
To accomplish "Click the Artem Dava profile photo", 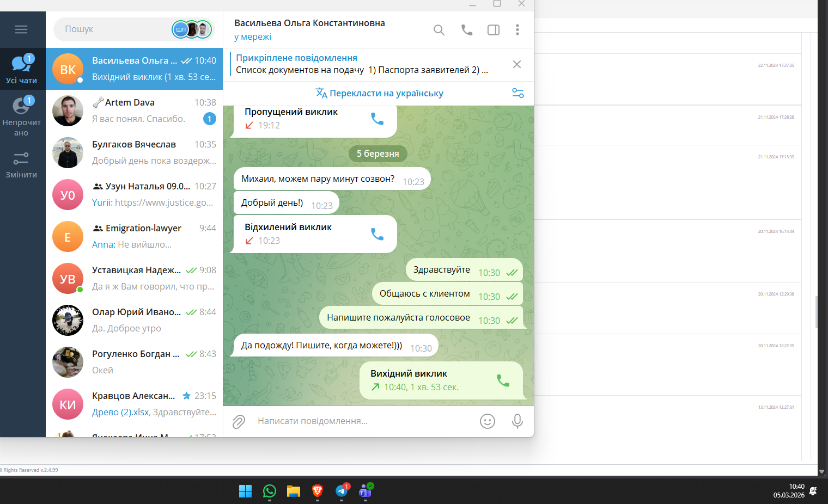I will (68, 110).
